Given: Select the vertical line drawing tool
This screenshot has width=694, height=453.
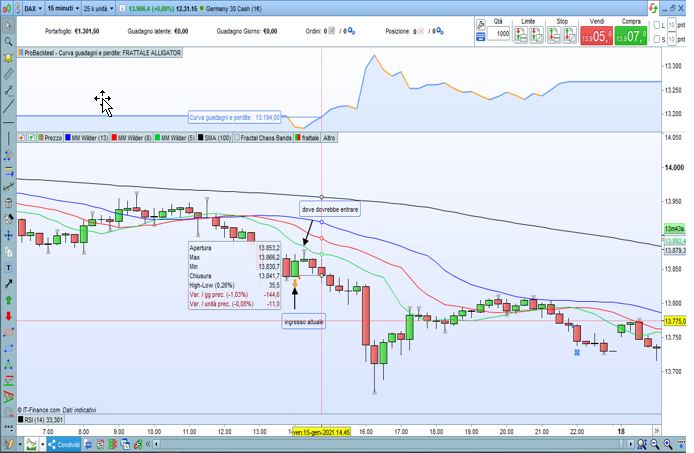Looking at the screenshot, I should click(8, 139).
